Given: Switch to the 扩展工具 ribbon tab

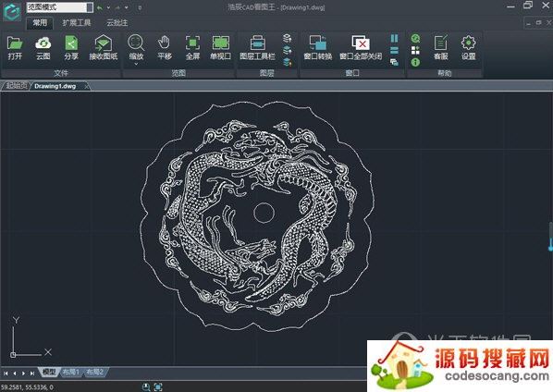Looking at the screenshot, I should (77, 23).
